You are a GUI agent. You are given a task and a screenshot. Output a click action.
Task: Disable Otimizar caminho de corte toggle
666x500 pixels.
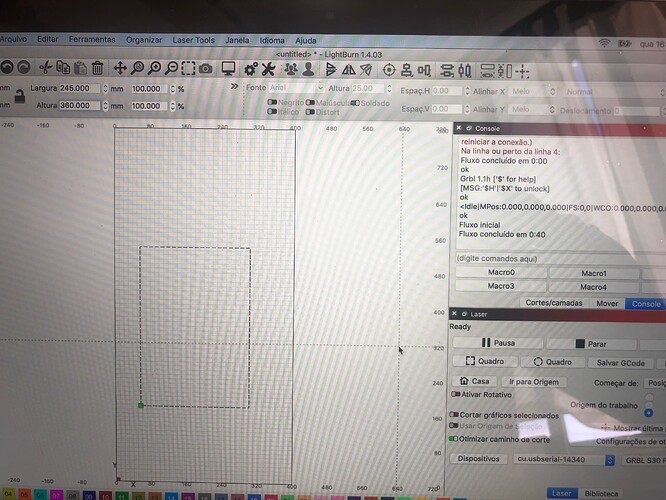click(x=455, y=438)
